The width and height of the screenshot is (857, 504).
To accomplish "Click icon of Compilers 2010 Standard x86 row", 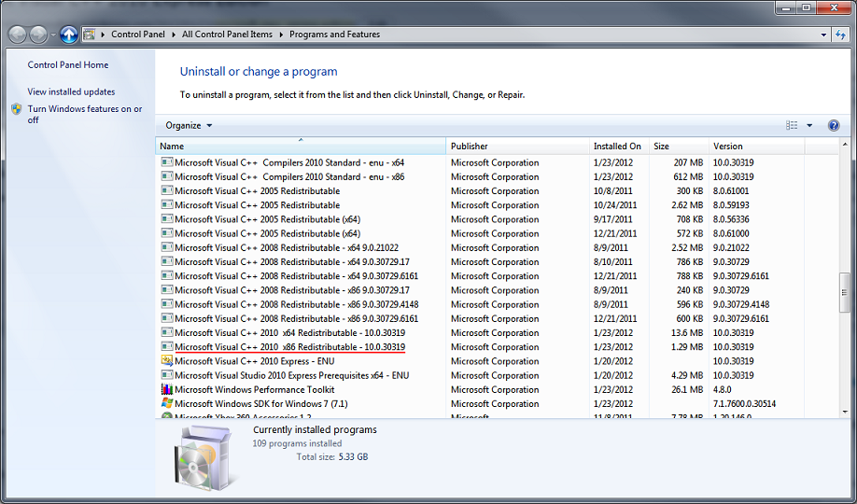I will click(167, 176).
